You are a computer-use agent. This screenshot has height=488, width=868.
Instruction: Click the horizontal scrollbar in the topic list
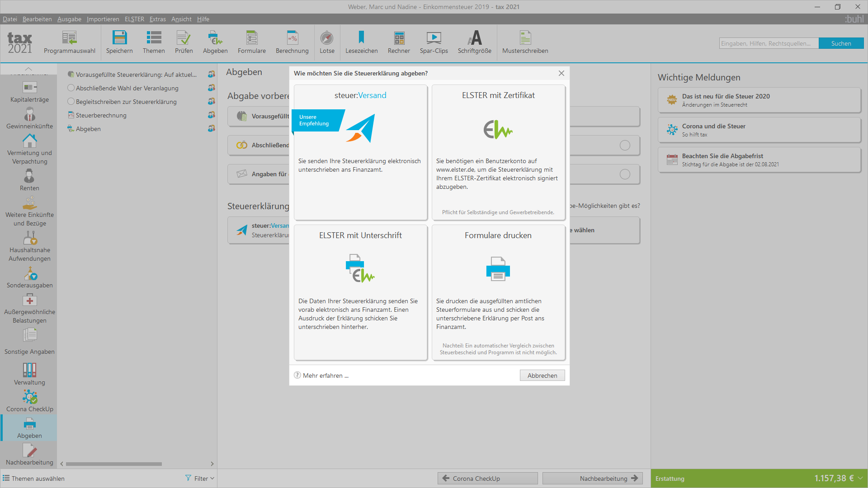click(114, 464)
